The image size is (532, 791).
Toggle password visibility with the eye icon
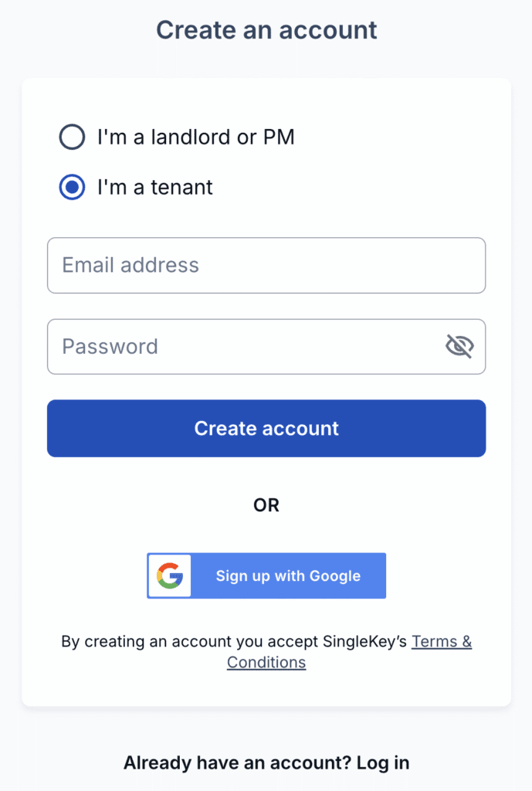tap(459, 347)
